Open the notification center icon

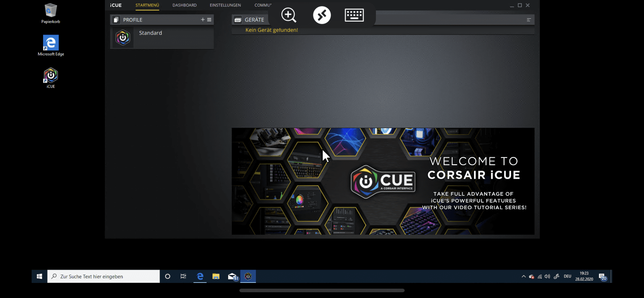pyautogui.click(x=603, y=277)
